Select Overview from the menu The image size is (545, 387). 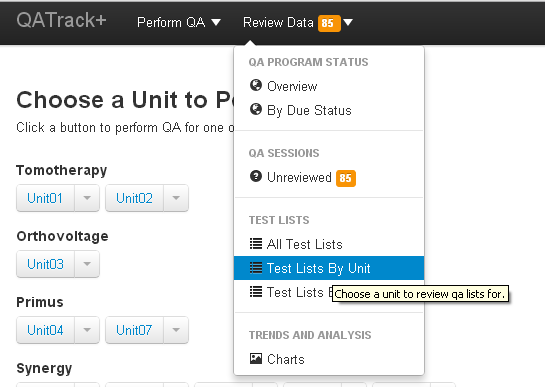click(329, 86)
